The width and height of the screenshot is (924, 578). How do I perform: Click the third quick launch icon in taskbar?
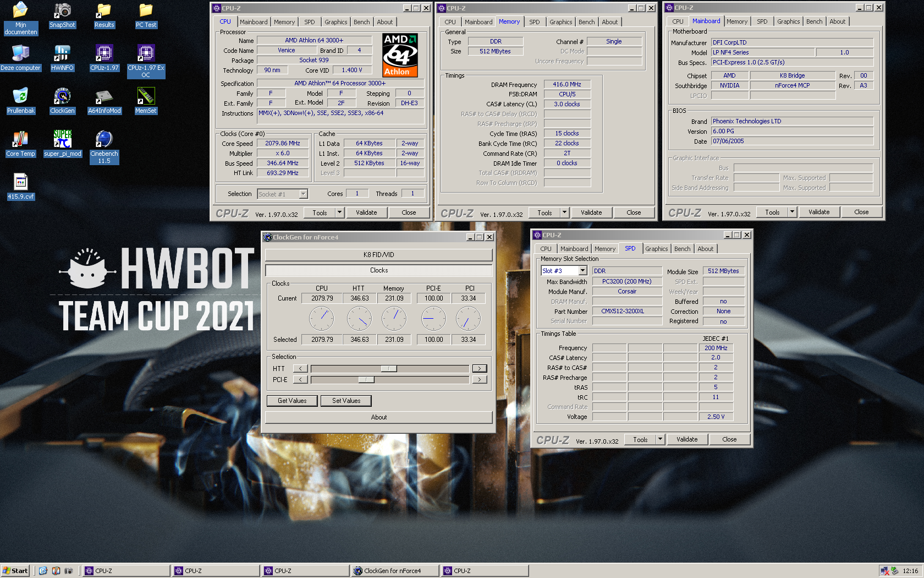(x=69, y=571)
